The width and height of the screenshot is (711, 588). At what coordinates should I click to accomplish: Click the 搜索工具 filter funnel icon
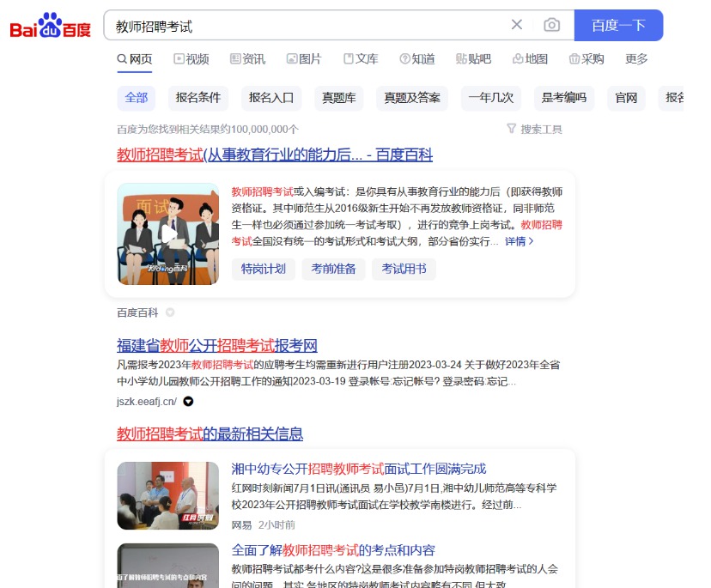click(x=512, y=129)
